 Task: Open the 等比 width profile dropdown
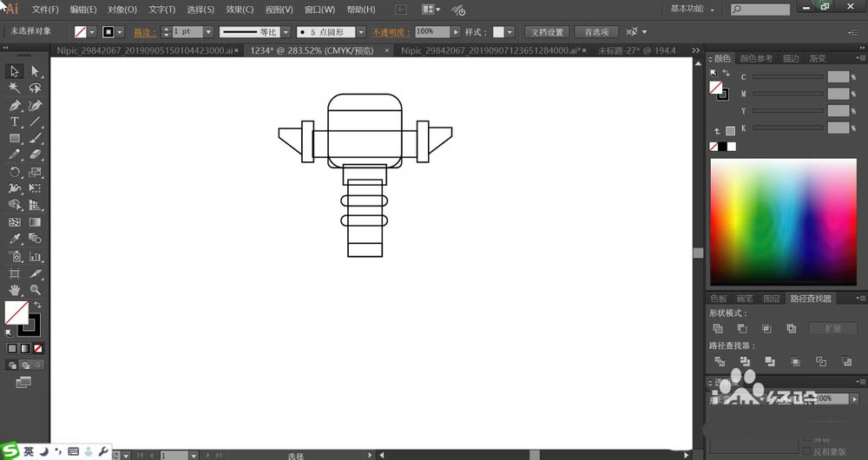tap(286, 32)
